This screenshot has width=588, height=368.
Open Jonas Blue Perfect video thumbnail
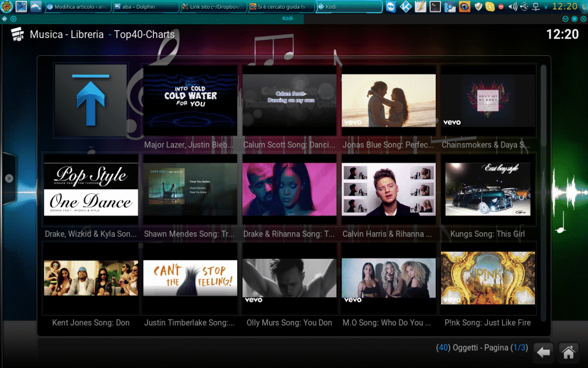[389, 101]
